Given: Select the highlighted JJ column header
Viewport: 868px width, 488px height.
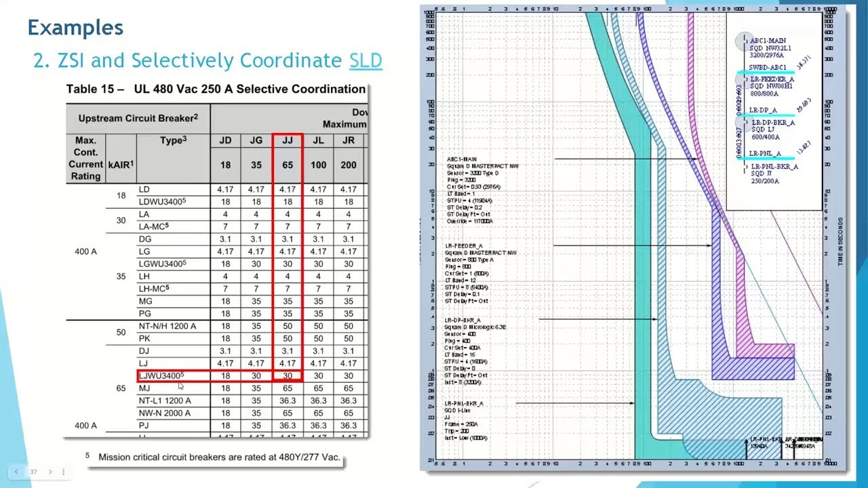Looking at the screenshot, I should [287, 140].
